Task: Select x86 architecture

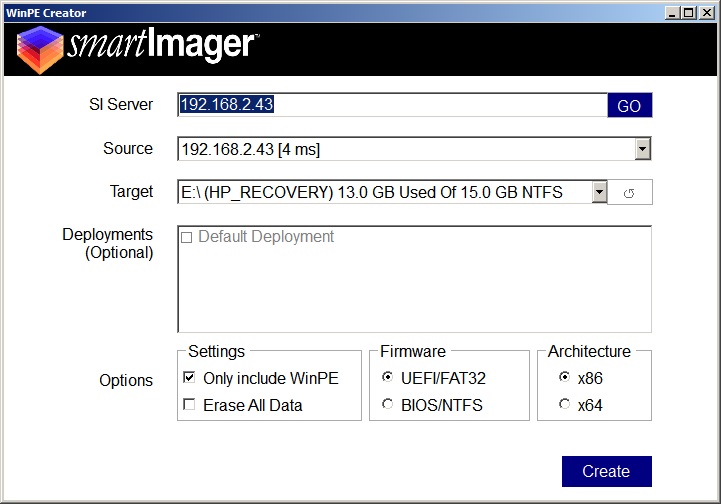Action: pos(565,378)
